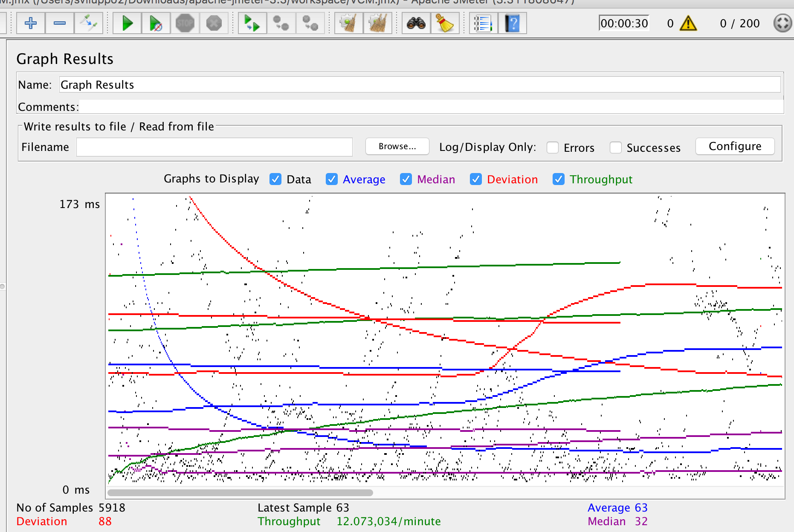The width and height of the screenshot is (794, 532).
Task: Click the Configure button
Action: 735,146
